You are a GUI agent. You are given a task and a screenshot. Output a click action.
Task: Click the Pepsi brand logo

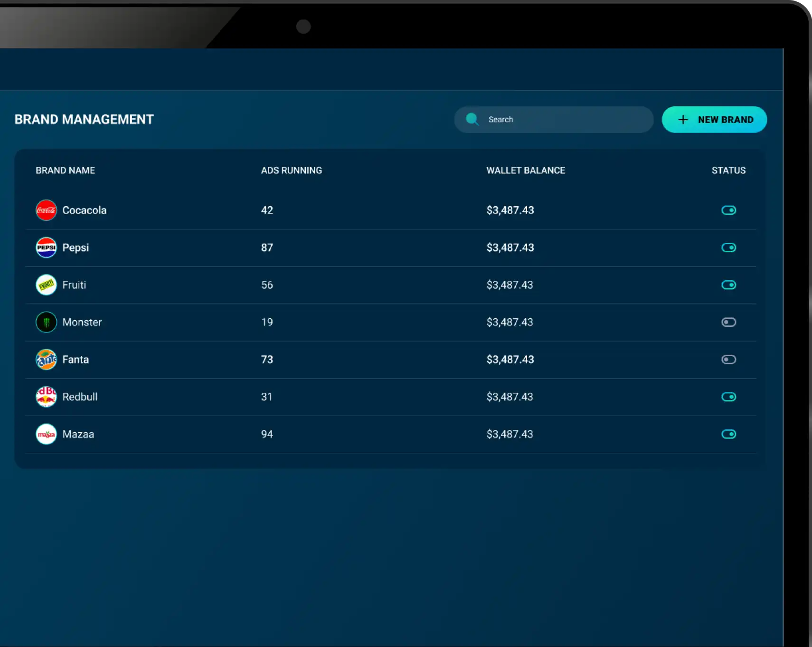pyautogui.click(x=46, y=247)
